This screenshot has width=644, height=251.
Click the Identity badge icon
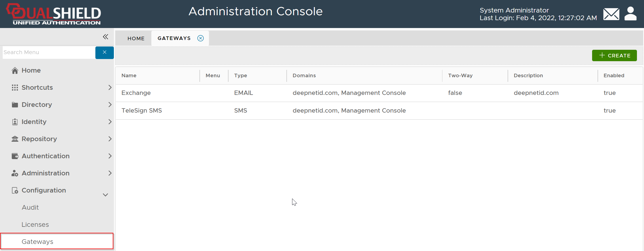point(15,122)
